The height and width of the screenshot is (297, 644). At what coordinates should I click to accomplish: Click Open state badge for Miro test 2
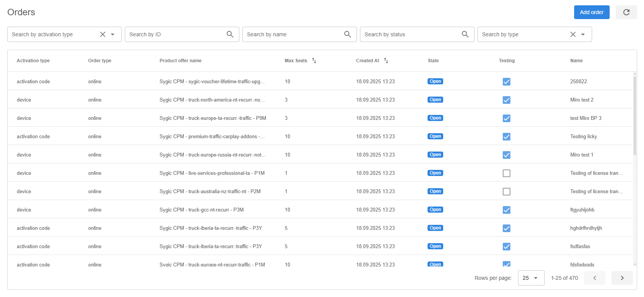click(435, 100)
